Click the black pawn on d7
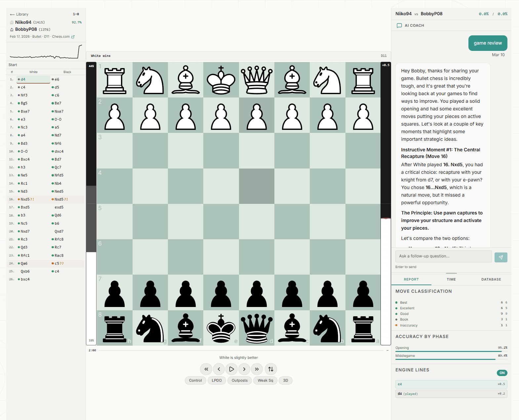This screenshot has width=519, height=420. click(x=257, y=292)
